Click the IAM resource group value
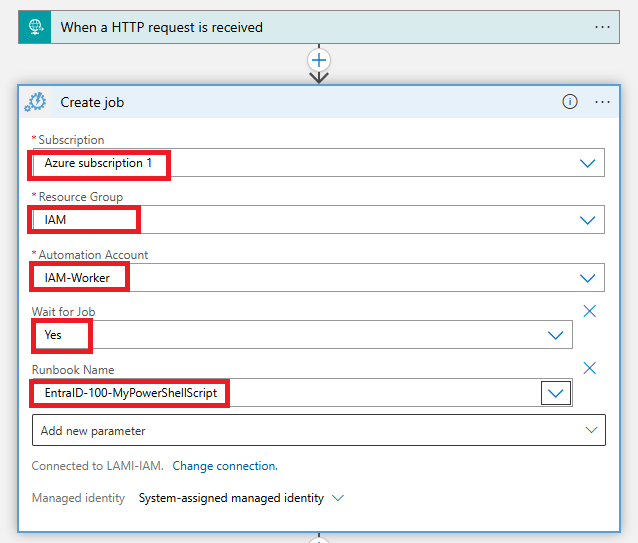This screenshot has height=543, width=638. (55, 220)
